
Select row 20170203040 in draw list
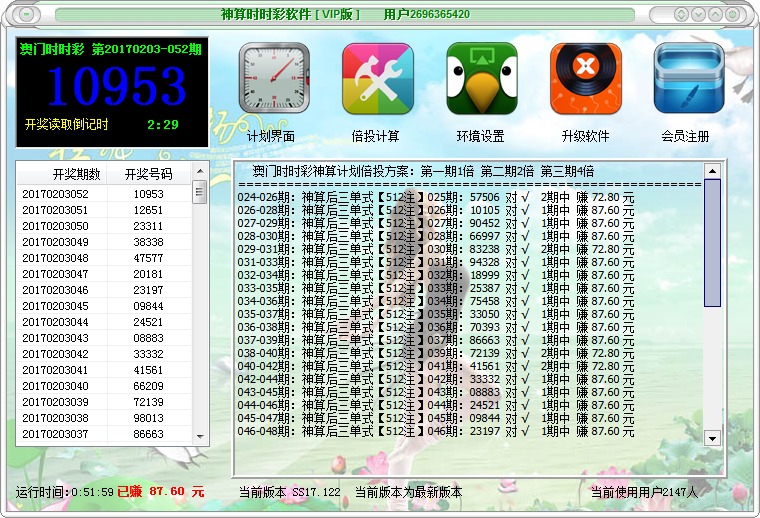pos(104,386)
